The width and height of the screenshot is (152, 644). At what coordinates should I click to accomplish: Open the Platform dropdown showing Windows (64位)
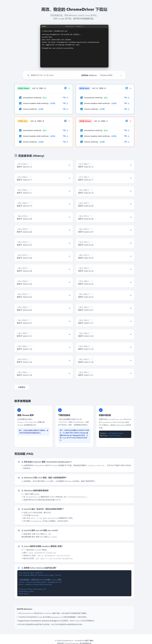pos(110,75)
